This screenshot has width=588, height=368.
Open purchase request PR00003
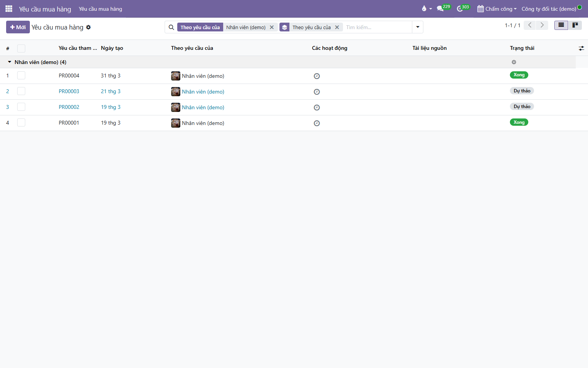pos(69,92)
